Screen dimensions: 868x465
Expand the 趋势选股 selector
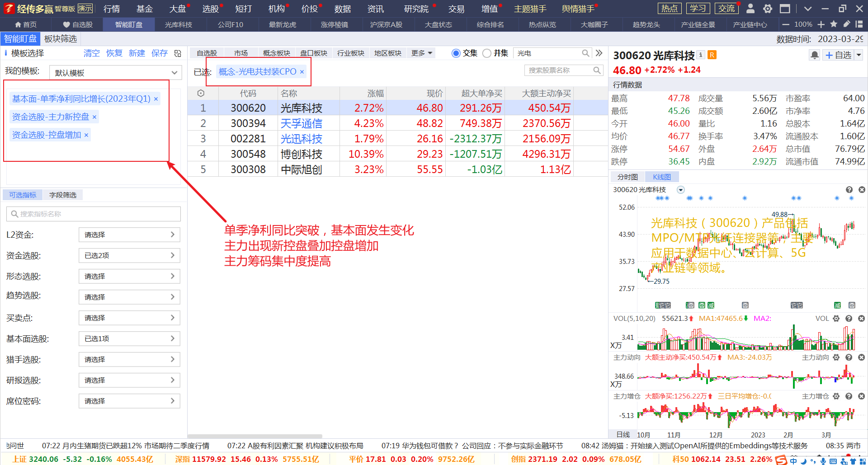129,297
